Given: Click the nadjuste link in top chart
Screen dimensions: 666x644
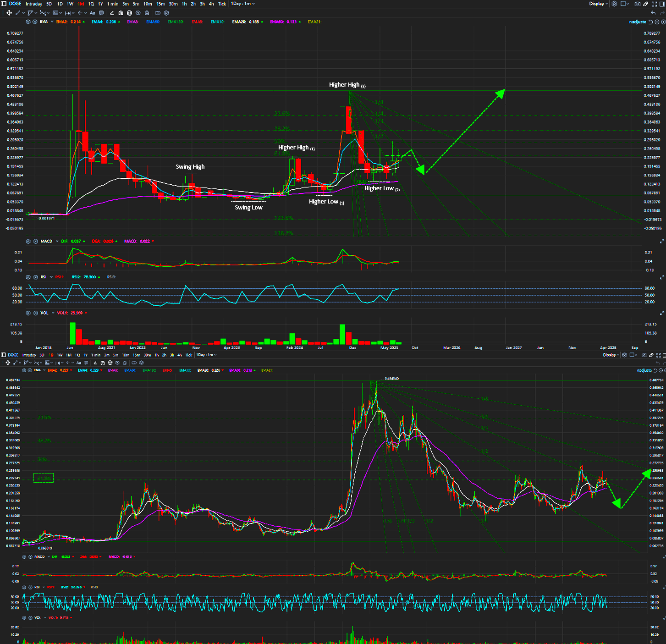Looking at the screenshot, I should click(x=638, y=22).
